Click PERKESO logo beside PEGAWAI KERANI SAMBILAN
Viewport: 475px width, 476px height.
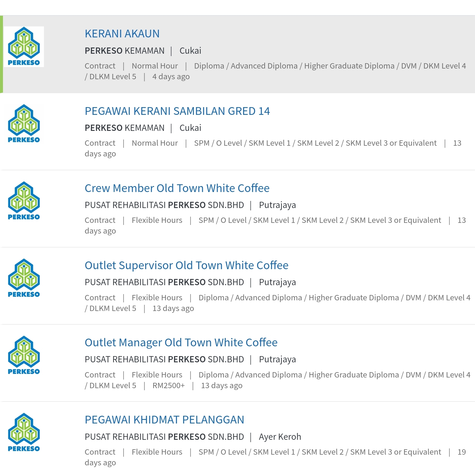pyautogui.click(x=24, y=124)
